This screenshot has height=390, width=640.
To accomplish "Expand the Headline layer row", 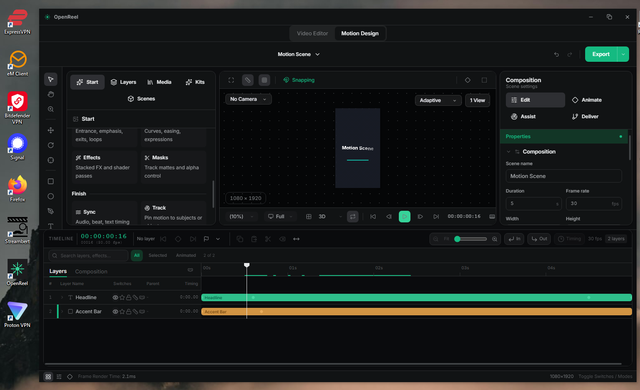I will click(x=62, y=298).
